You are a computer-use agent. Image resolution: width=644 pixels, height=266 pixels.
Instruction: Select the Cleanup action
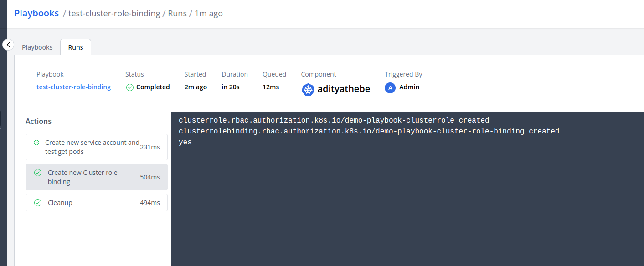click(60, 203)
